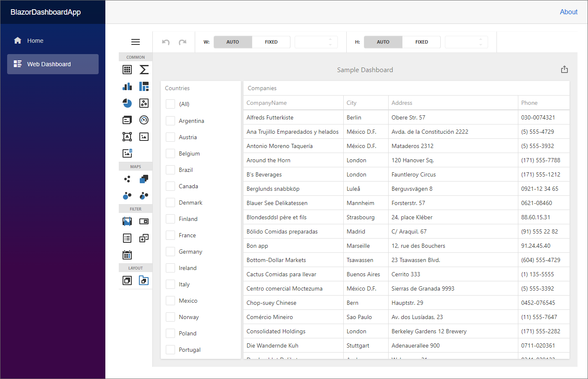Add a Group layout item
This screenshot has width=588, height=379.
(x=127, y=280)
